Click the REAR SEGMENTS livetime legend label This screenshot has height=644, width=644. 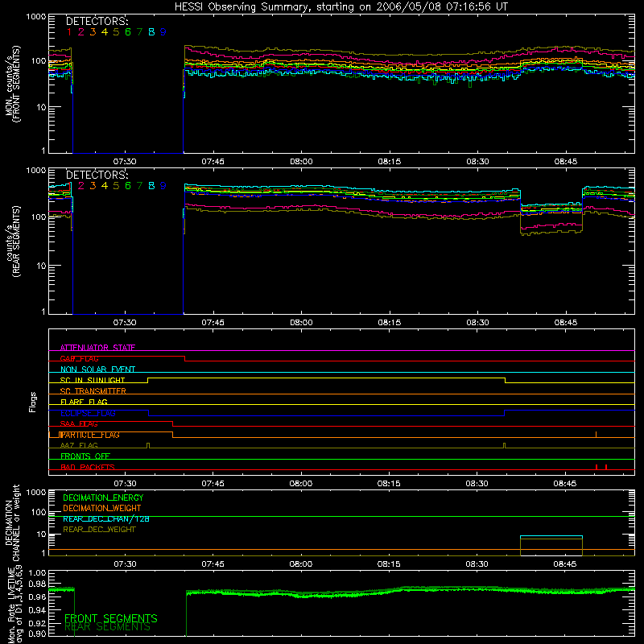108,627
